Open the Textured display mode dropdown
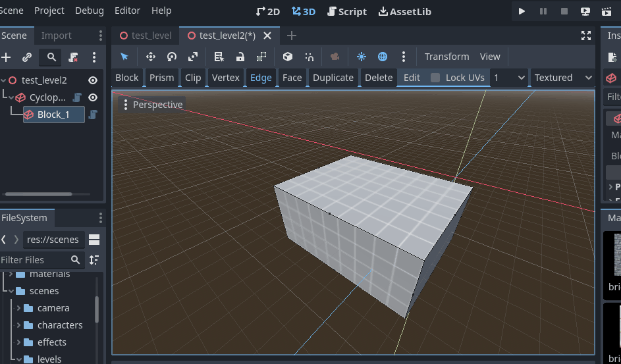This screenshot has width=621, height=364. [563, 78]
